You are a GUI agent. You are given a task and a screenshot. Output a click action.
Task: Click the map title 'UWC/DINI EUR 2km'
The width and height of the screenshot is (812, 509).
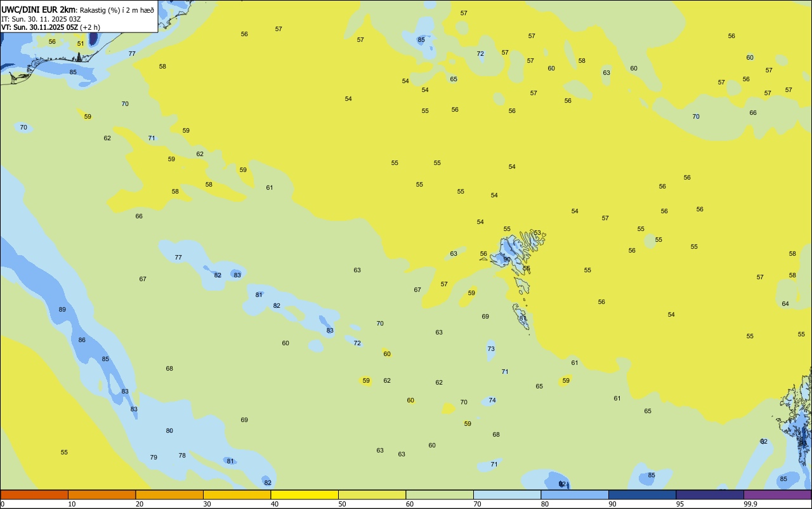[39, 9]
